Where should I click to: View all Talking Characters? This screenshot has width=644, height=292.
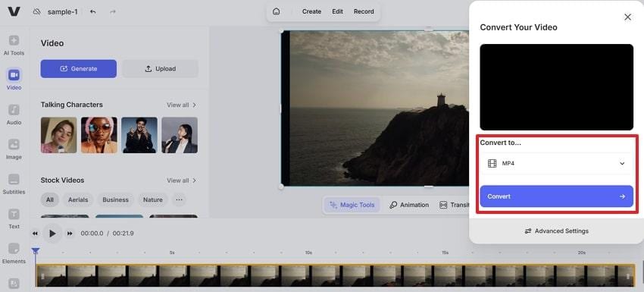[x=182, y=105]
